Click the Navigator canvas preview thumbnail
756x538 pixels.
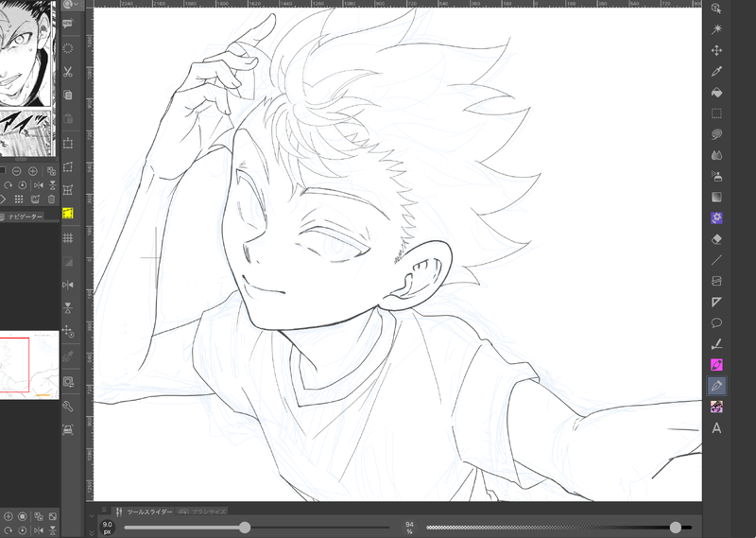[x=29, y=365]
